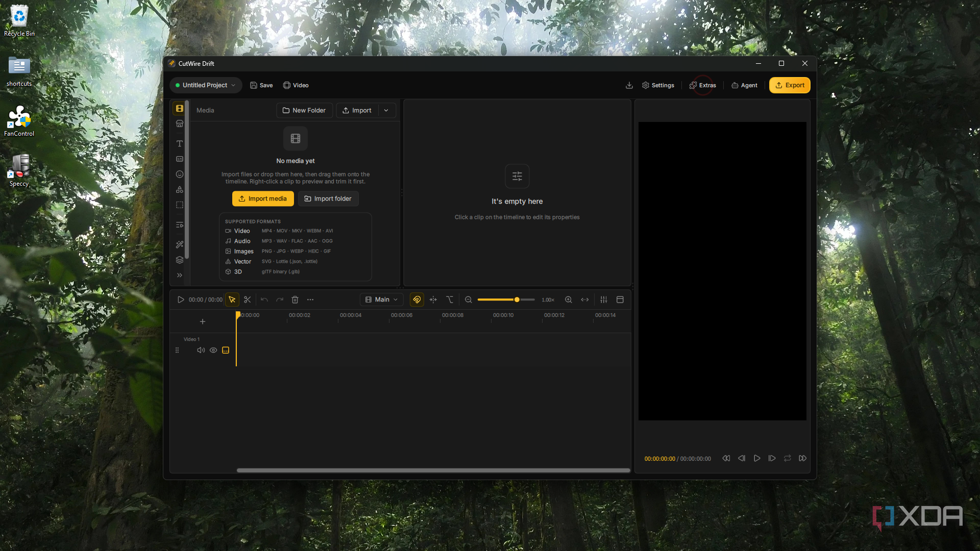Zoom in the timeline
The image size is (980, 551).
(x=569, y=299)
